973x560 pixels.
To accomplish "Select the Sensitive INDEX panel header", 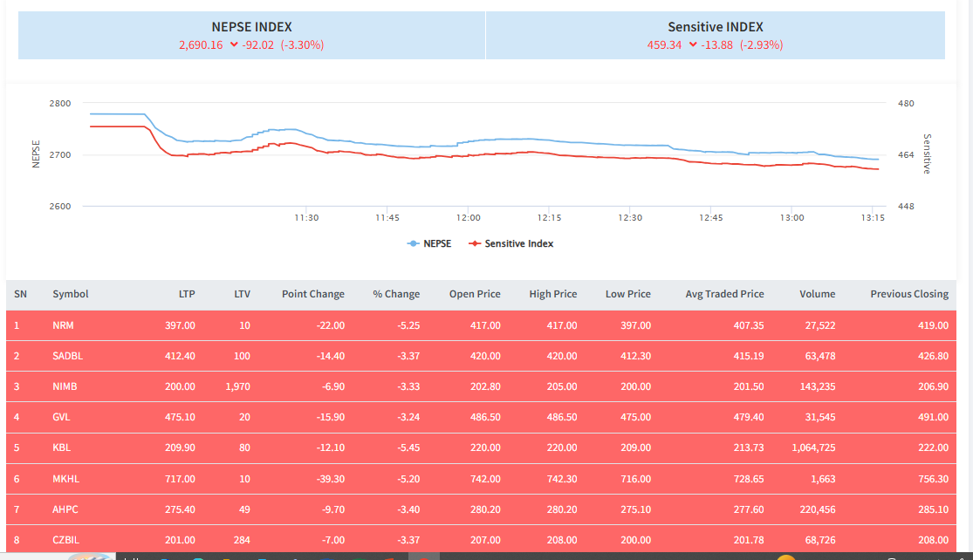I will click(x=715, y=27).
